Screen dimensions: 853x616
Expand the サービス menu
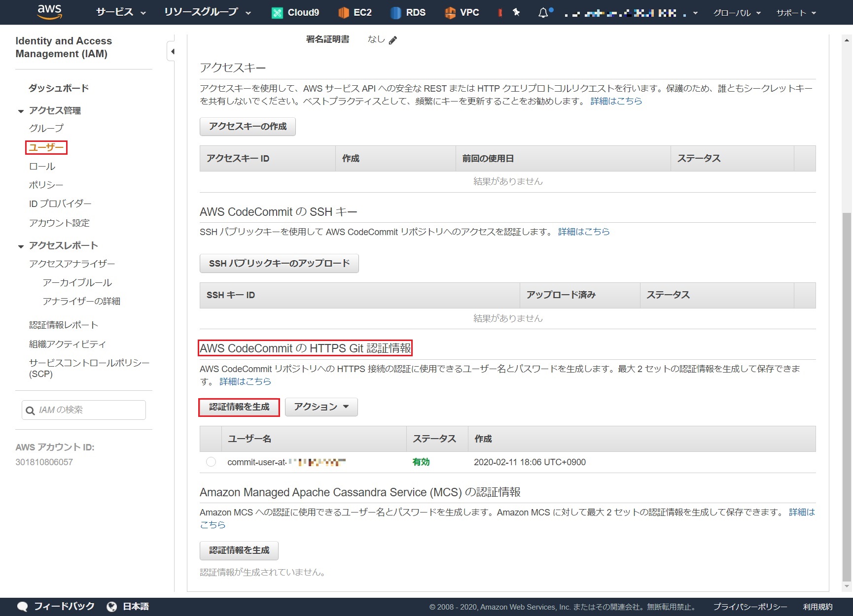coord(121,12)
